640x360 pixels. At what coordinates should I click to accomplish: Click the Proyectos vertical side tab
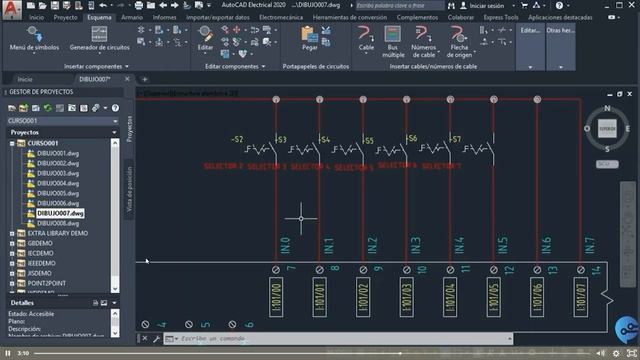(129, 129)
